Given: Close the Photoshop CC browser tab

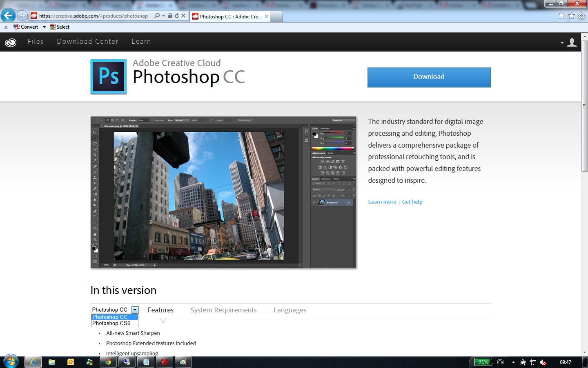Looking at the screenshot, I should [267, 16].
